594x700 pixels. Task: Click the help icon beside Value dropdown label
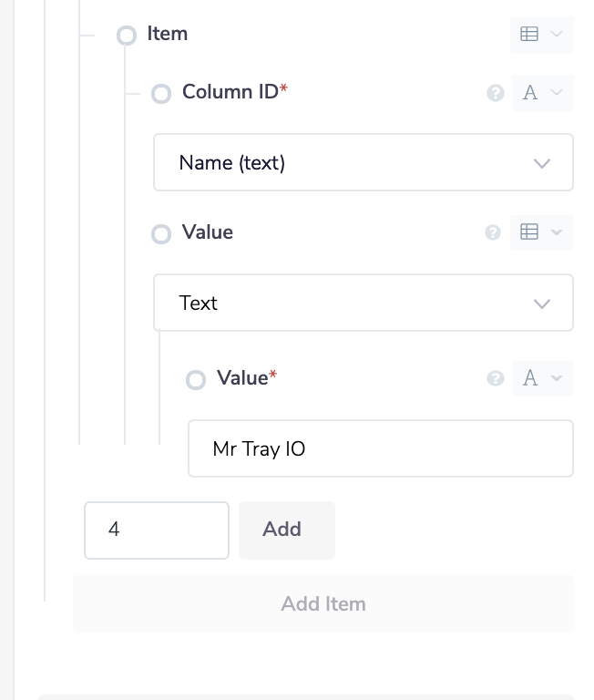[493, 232]
